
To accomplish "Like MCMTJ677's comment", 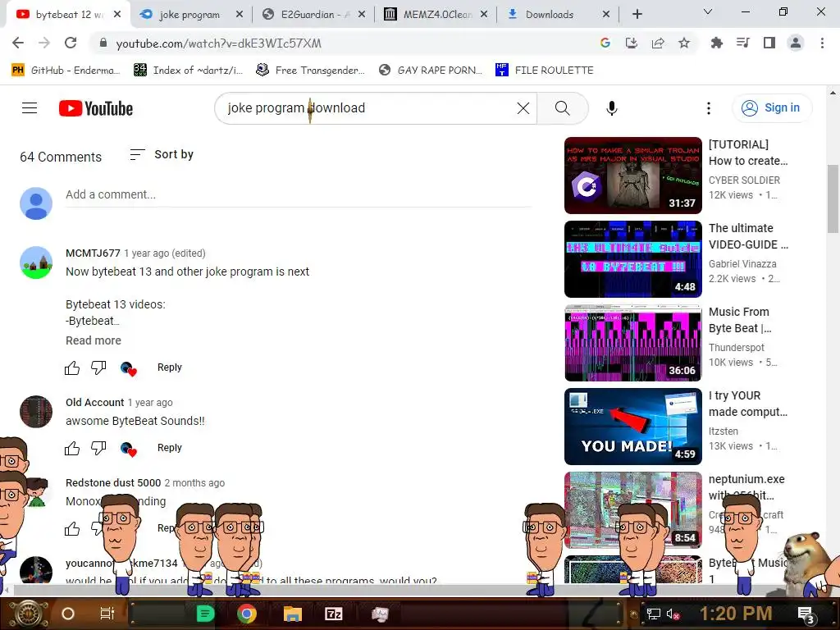I will pos(72,367).
